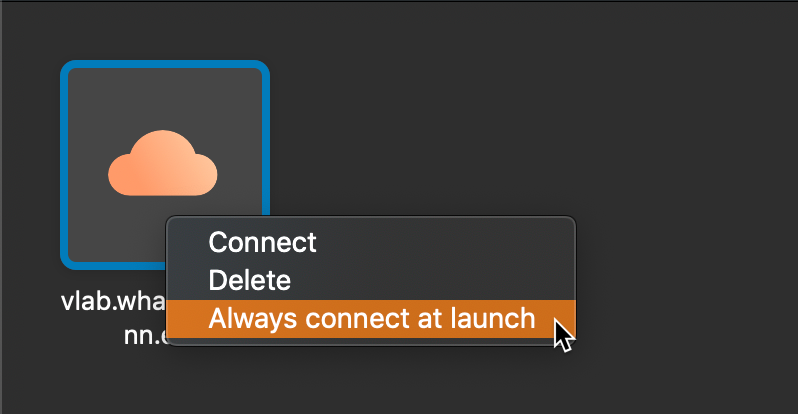Image resolution: width=798 pixels, height=414 pixels.
Task: Toggle the auto-connect at launch option
Action: pos(371,319)
